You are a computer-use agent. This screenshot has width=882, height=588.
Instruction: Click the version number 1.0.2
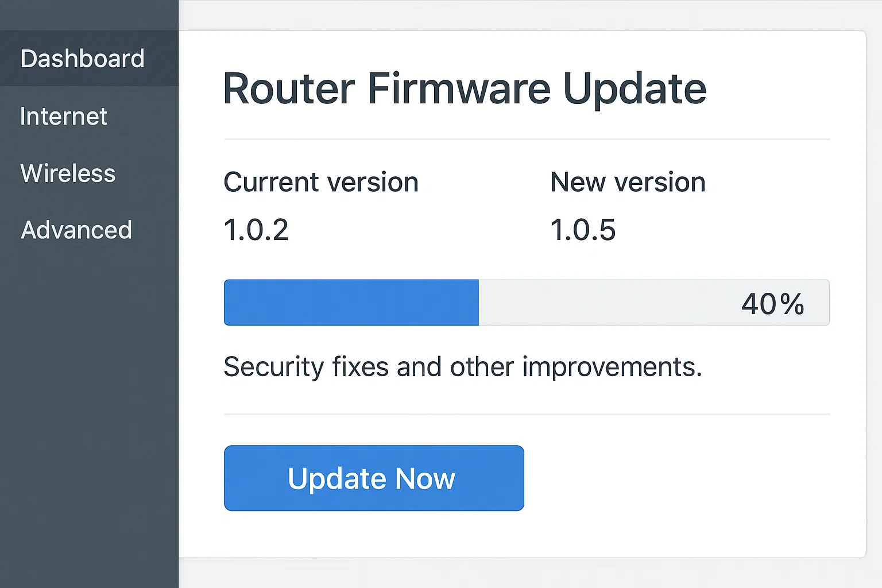(256, 230)
